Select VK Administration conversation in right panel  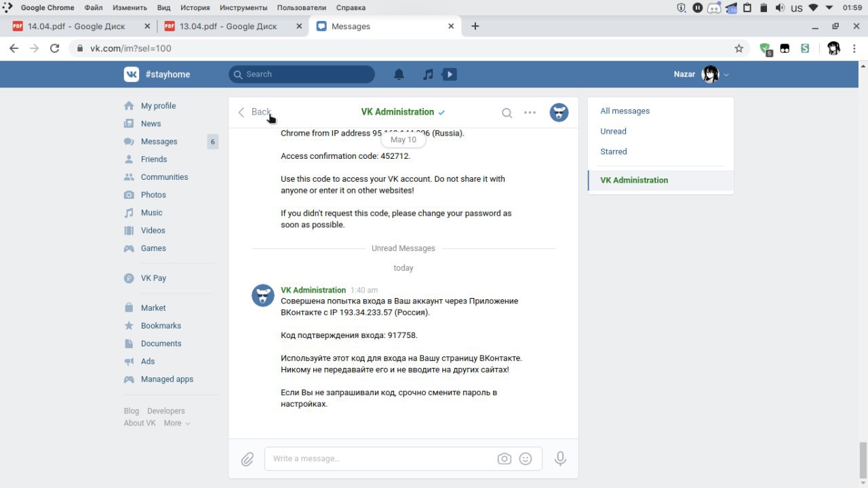[x=660, y=180]
